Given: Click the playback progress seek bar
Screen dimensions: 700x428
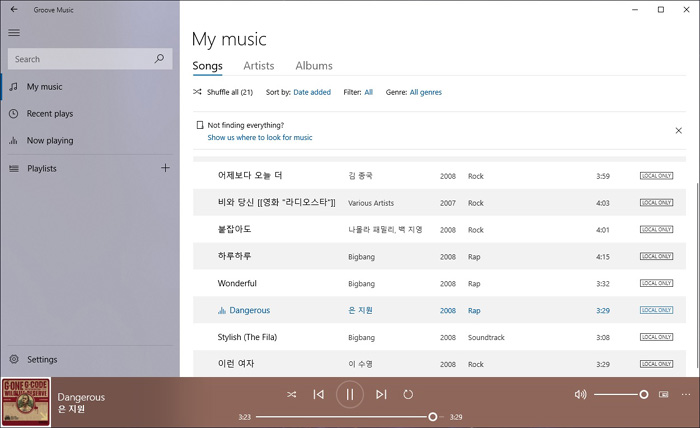Looking at the screenshot, I should pos(350,417).
